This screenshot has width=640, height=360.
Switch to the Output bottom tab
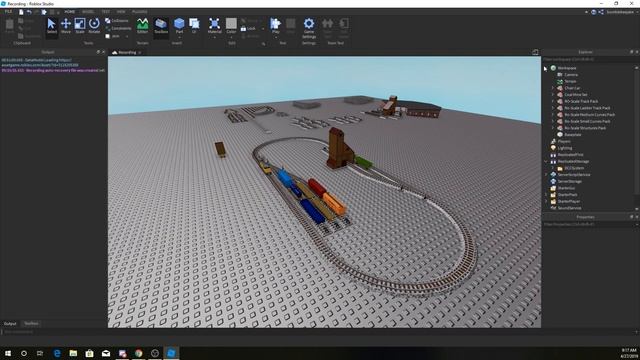10,324
